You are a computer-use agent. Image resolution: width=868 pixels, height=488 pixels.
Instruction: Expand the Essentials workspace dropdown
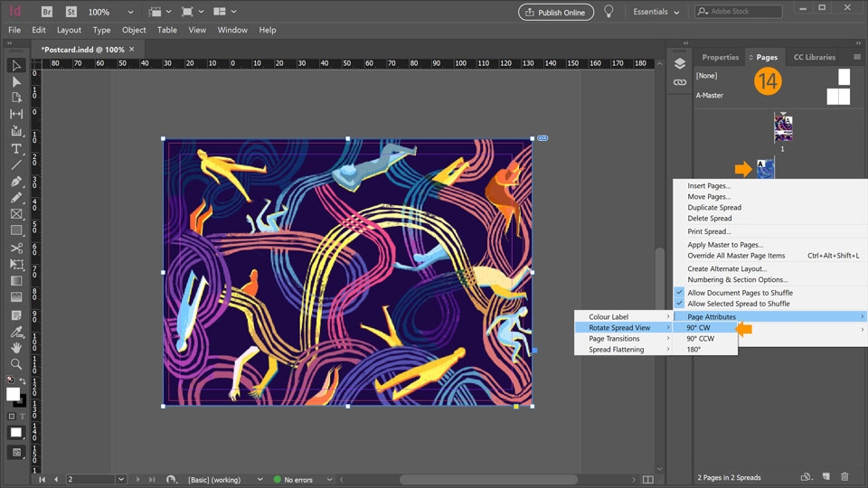[656, 13]
